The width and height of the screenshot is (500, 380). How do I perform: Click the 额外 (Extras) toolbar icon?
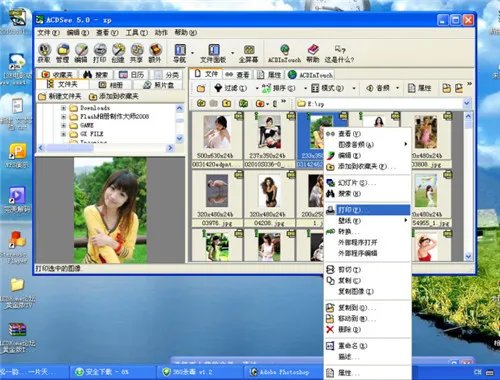point(154,53)
